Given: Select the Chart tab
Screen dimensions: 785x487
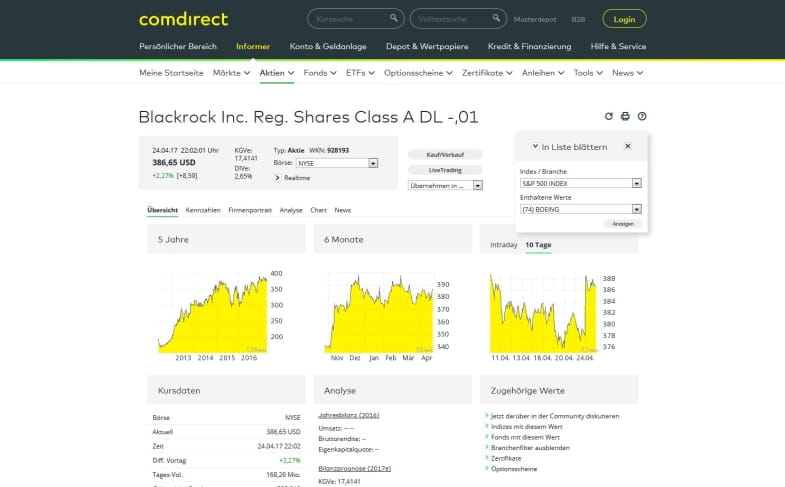Looking at the screenshot, I should tap(318, 210).
